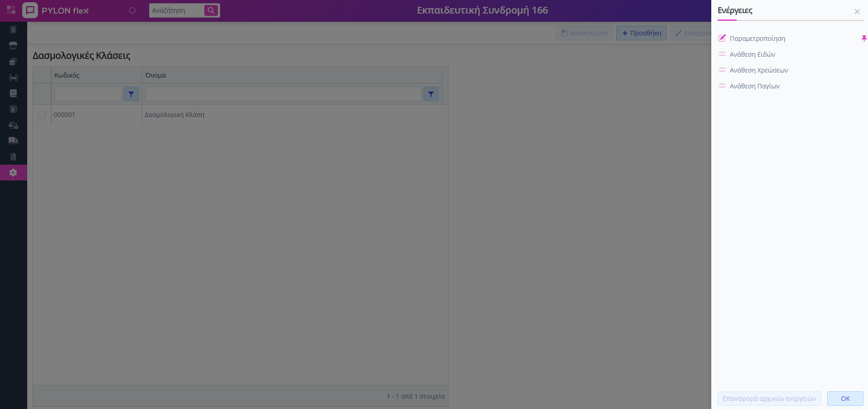The image size is (868, 409).
Task: Click the storefront icon in sidebar
Action: [13, 46]
